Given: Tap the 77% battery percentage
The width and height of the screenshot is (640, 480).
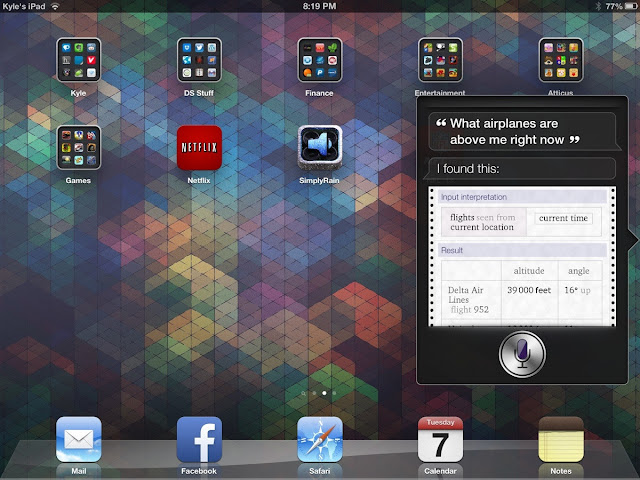Looking at the screenshot, I should (x=613, y=6).
